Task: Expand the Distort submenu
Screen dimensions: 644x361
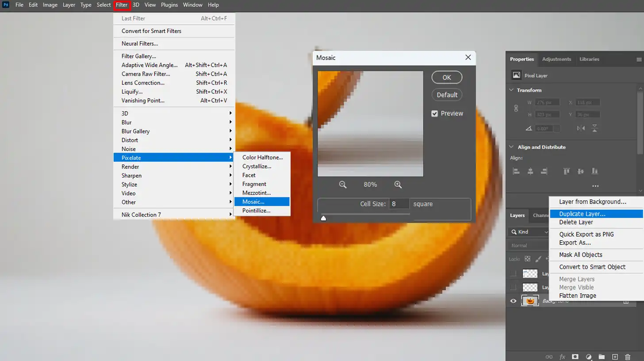Action: (174, 140)
